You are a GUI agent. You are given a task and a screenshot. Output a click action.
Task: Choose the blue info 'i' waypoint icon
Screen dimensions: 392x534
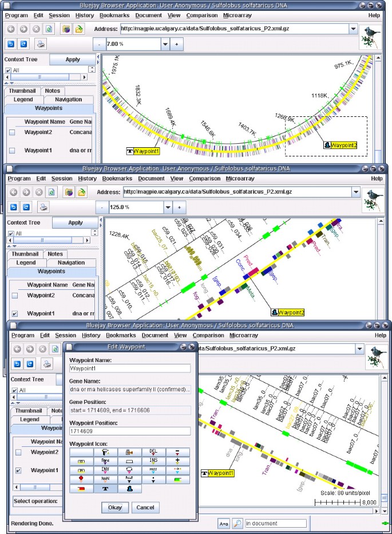pyautogui.click(x=130, y=488)
